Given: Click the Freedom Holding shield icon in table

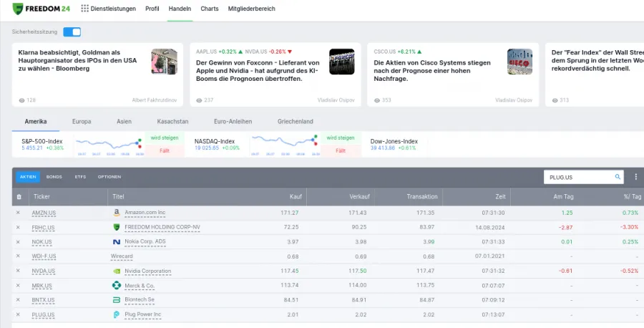Looking at the screenshot, I should point(117,227).
